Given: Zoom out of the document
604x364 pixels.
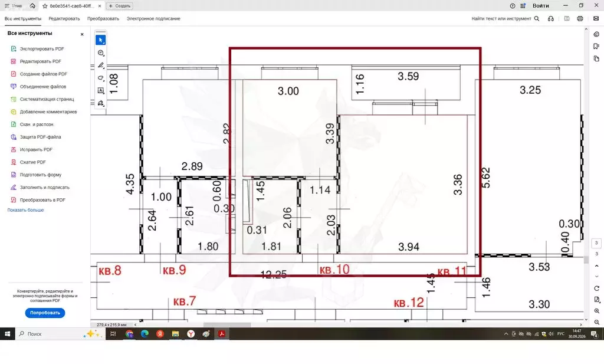Looking at the screenshot, I should tap(597, 322).
